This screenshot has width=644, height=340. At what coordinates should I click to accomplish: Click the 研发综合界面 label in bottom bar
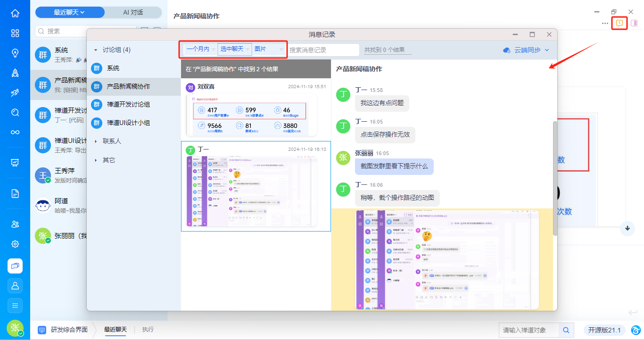coord(69,330)
